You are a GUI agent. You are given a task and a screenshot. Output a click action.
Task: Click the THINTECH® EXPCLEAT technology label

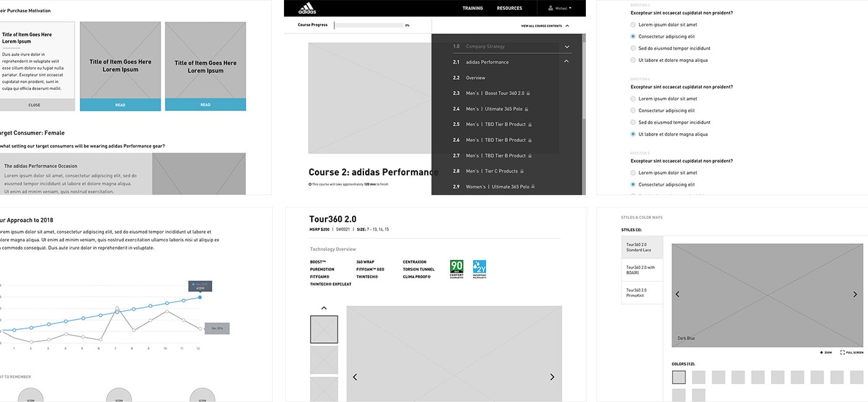pyautogui.click(x=330, y=284)
